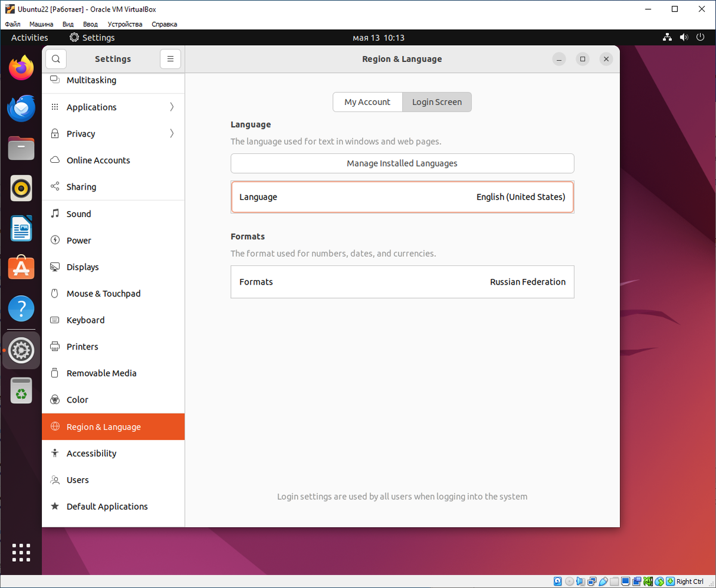Open the Settings app menu in top bar
The image size is (716, 588).
point(92,38)
